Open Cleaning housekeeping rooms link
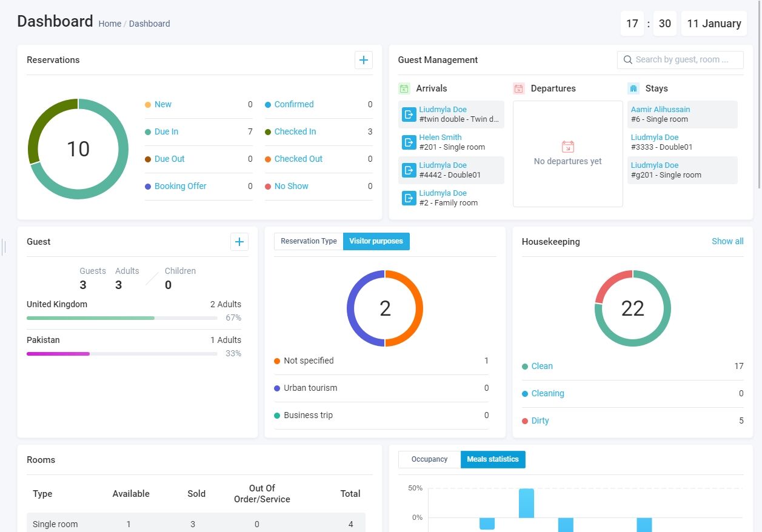 pyautogui.click(x=547, y=393)
